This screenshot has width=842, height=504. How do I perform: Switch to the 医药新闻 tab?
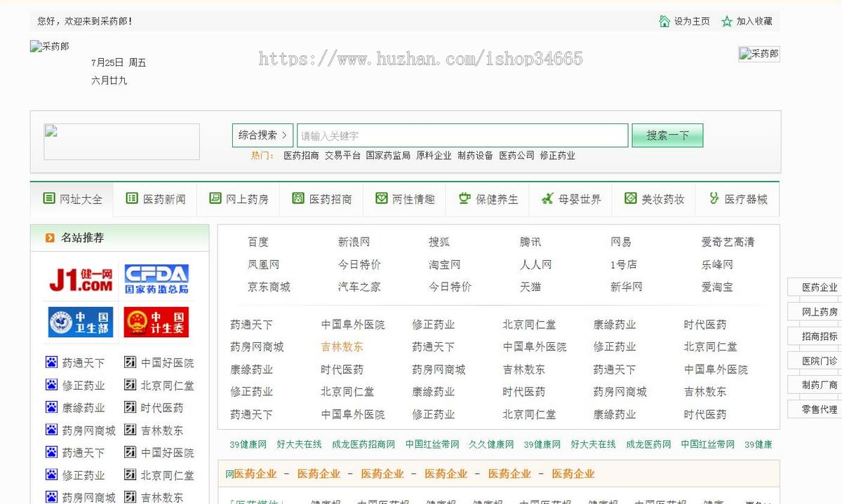[x=155, y=199]
